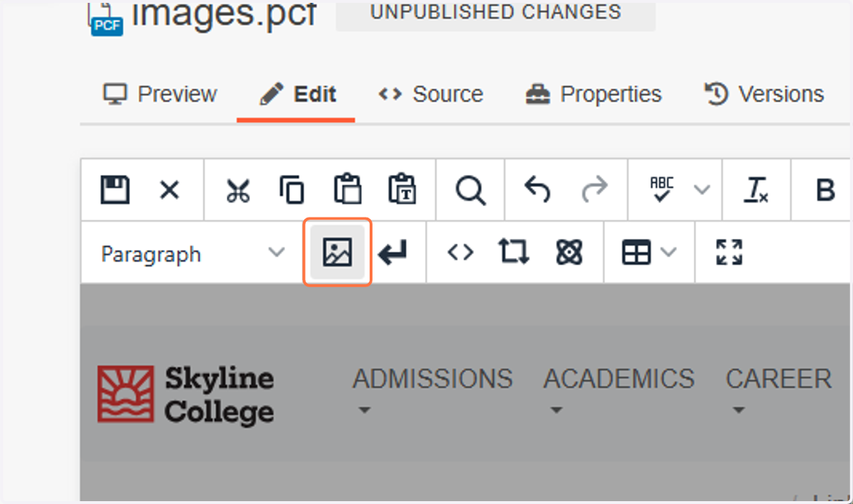Undo the last edit

click(x=537, y=189)
